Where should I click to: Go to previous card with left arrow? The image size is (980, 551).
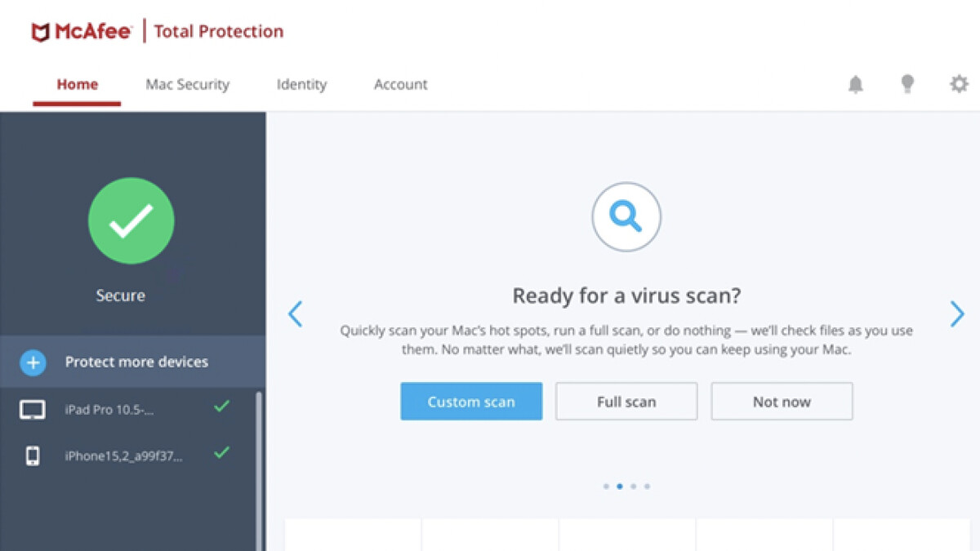[x=296, y=313]
